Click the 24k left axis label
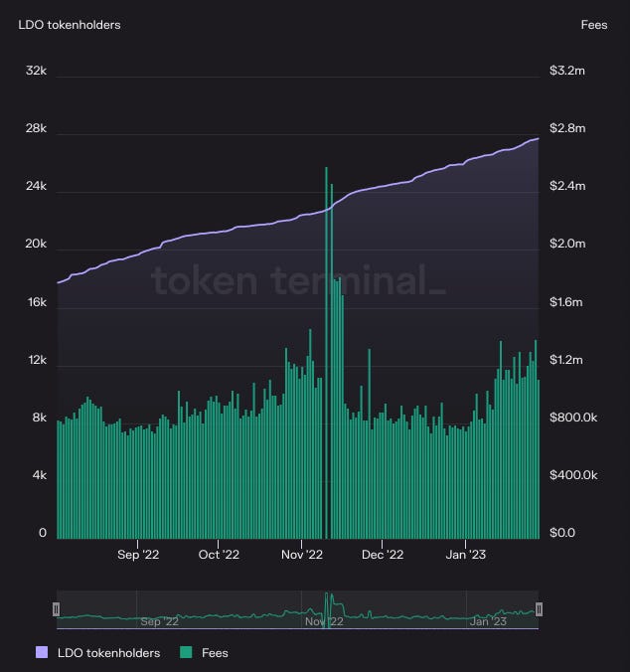The width and height of the screenshot is (630, 672). pos(36,186)
